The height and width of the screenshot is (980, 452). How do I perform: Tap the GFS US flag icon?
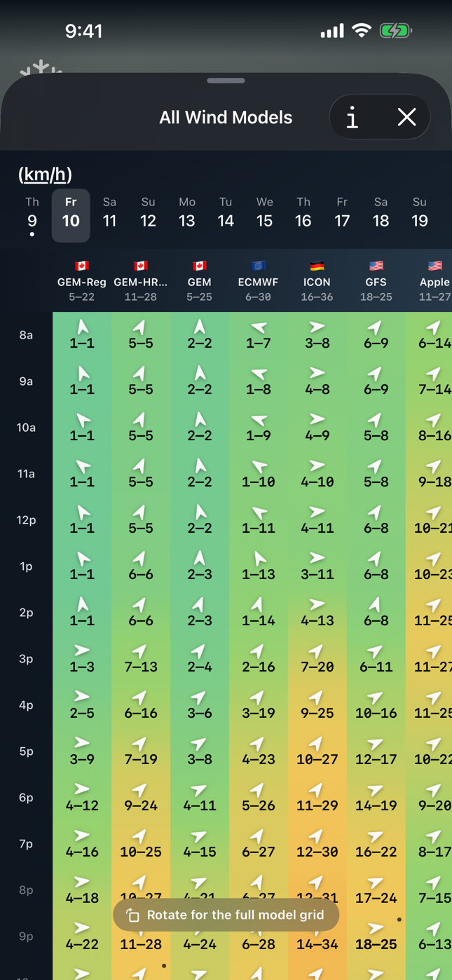tap(376, 266)
